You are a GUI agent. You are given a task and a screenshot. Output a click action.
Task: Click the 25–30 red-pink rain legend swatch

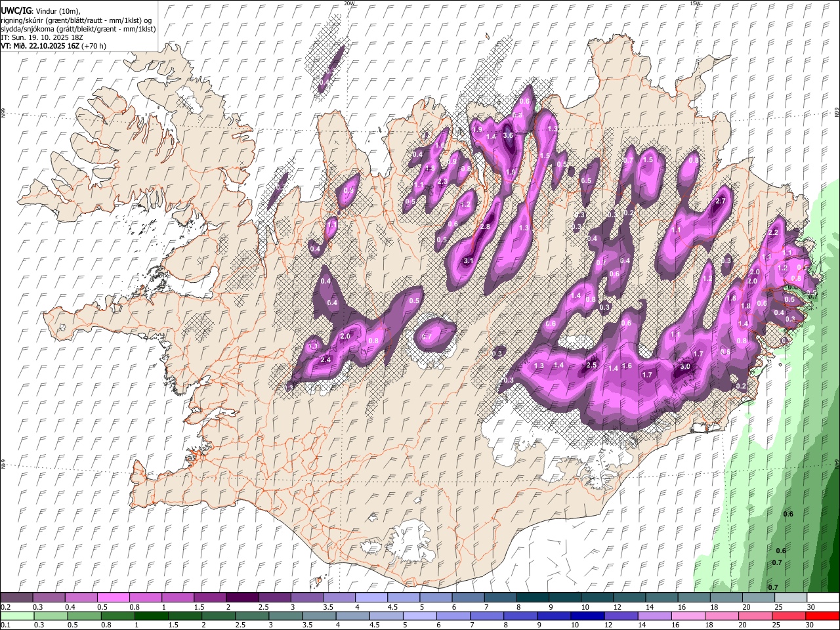click(x=788, y=616)
